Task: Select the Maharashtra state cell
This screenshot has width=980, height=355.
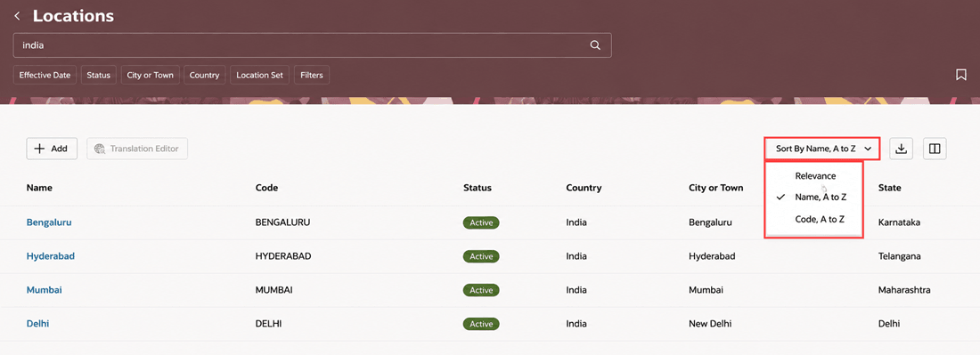Action: click(x=904, y=290)
